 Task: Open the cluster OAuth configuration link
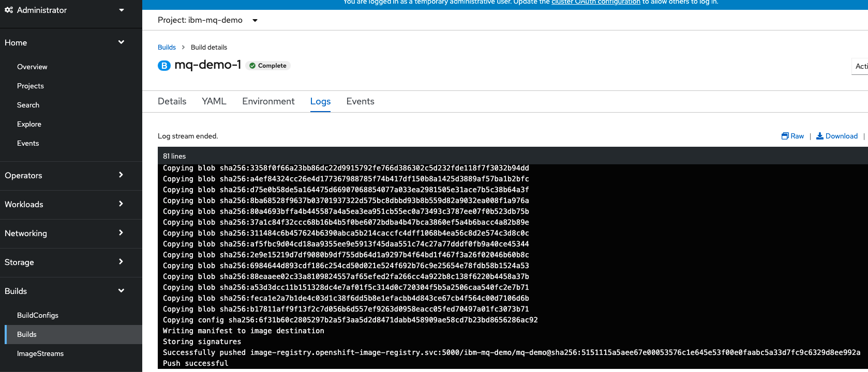tap(595, 3)
